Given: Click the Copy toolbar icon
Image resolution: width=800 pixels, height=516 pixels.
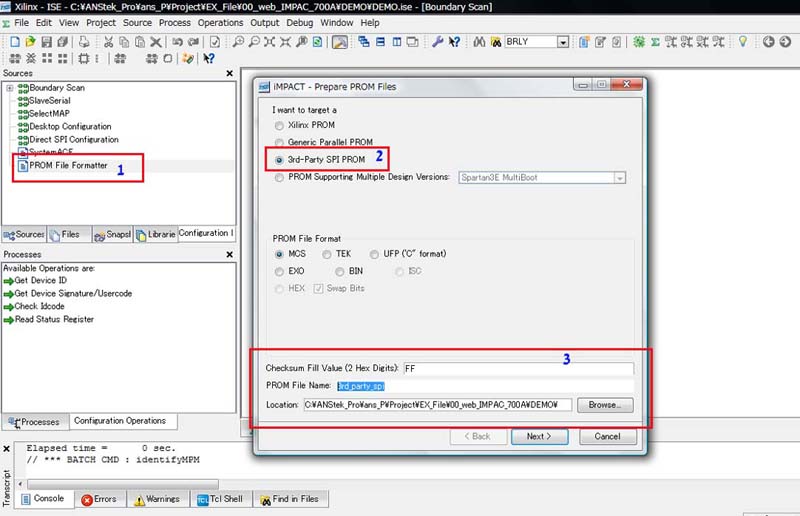Looking at the screenshot, I should (x=124, y=42).
